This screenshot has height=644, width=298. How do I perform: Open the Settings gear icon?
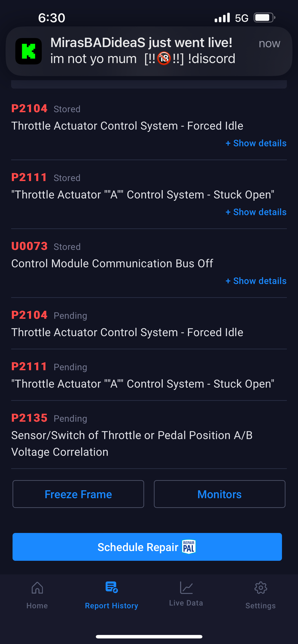point(261,587)
